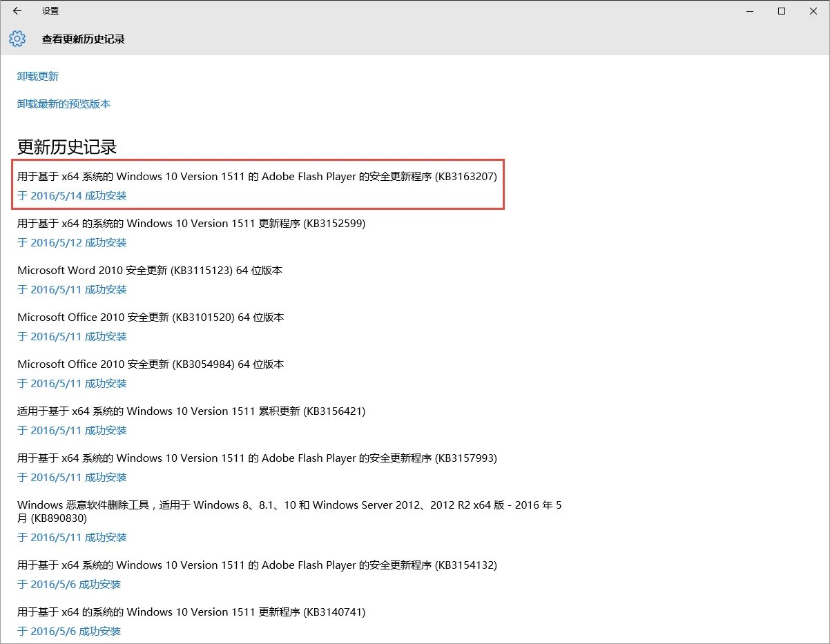
Task: Close the Settings window
Action: point(813,11)
